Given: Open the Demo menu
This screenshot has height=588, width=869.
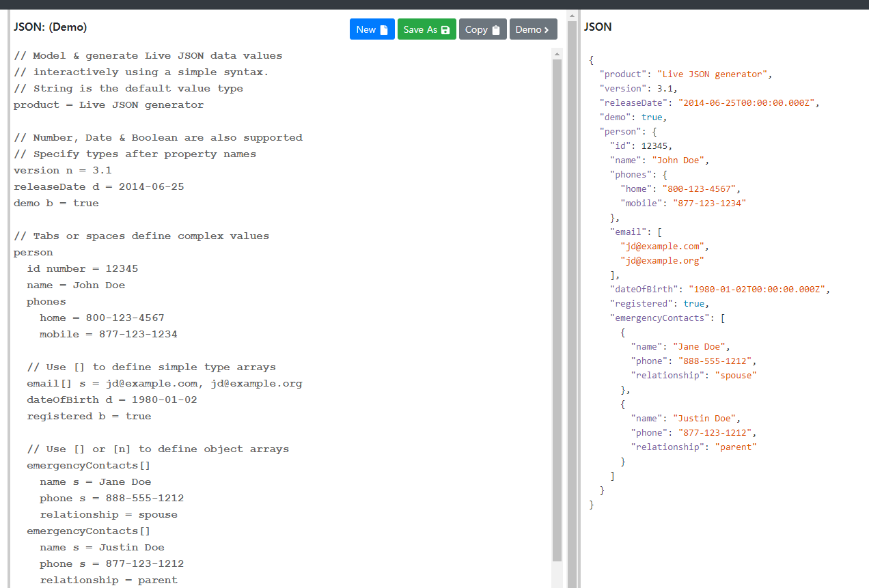Looking at the screenshot, I should pyautogui.click(x=533, y=29).
